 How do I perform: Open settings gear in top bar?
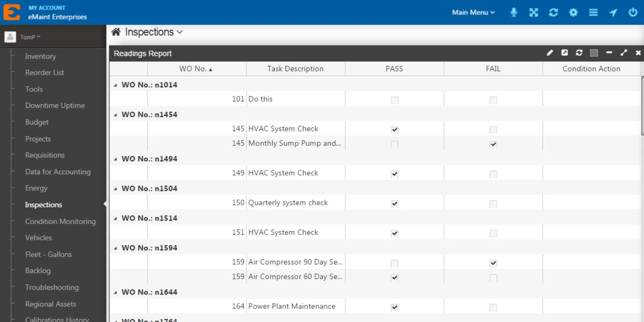[573, 12]
